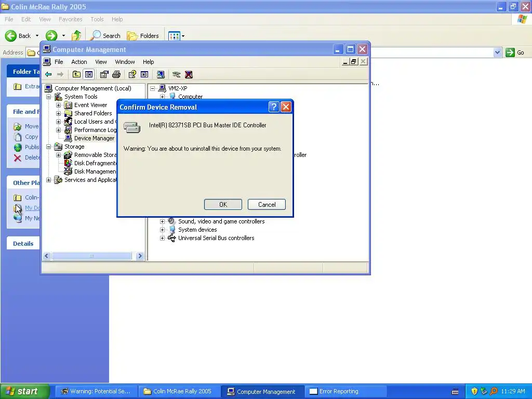Expand the System devices node
The width and height of the screenshot is (532, 399).
point(162,230)
